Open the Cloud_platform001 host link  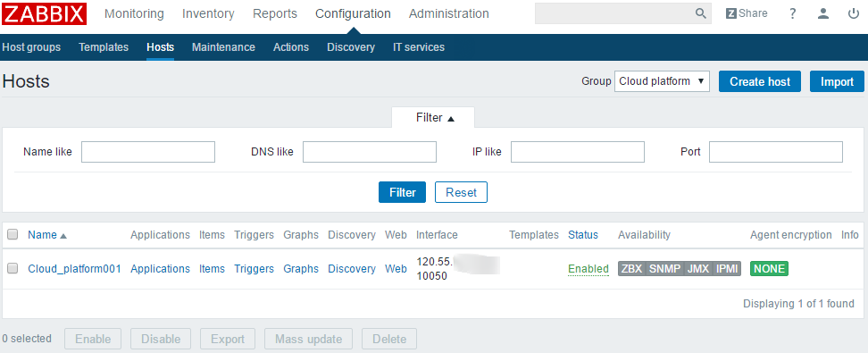[74, 269]
